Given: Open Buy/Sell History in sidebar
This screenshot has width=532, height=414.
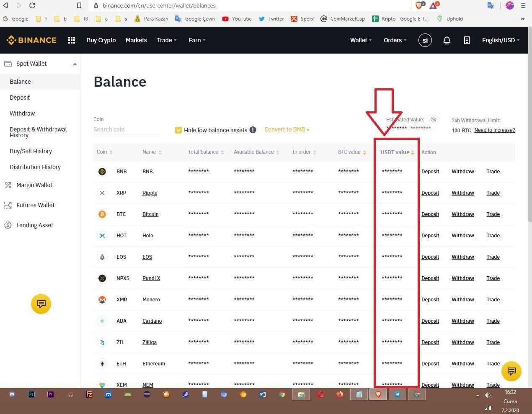Looking at the screenshot, I should click(31, 151).
